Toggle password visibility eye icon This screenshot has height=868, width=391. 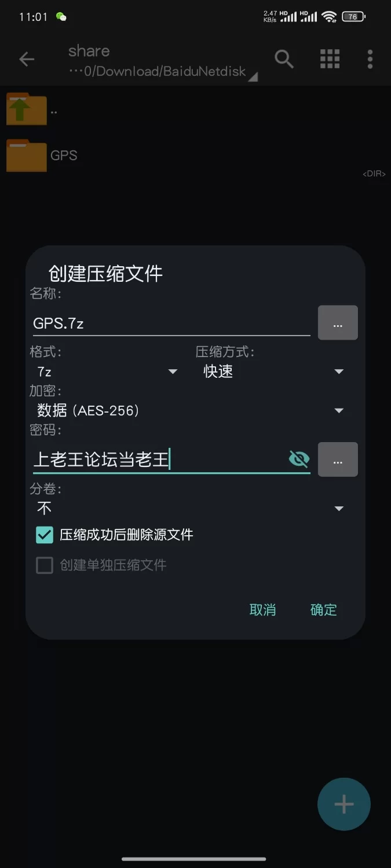(x=299, y=459)
